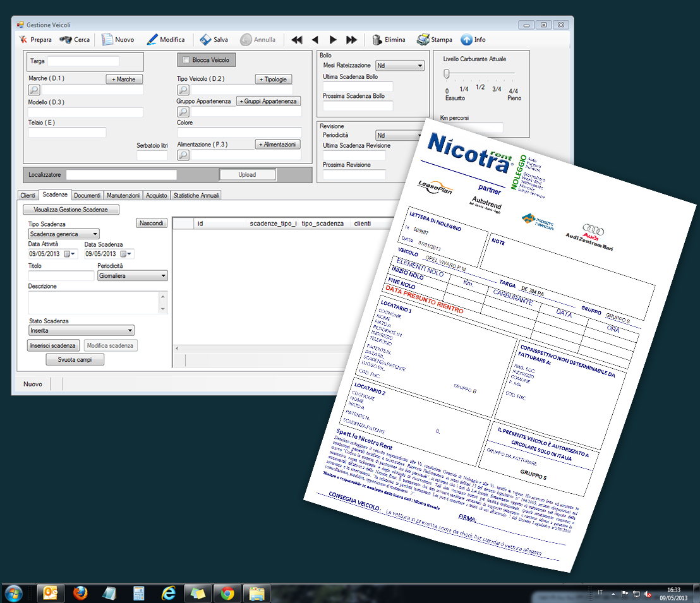Click Inserisci scadenza button
Viewport: 700px width, 603px height.
tap(53, 345)
